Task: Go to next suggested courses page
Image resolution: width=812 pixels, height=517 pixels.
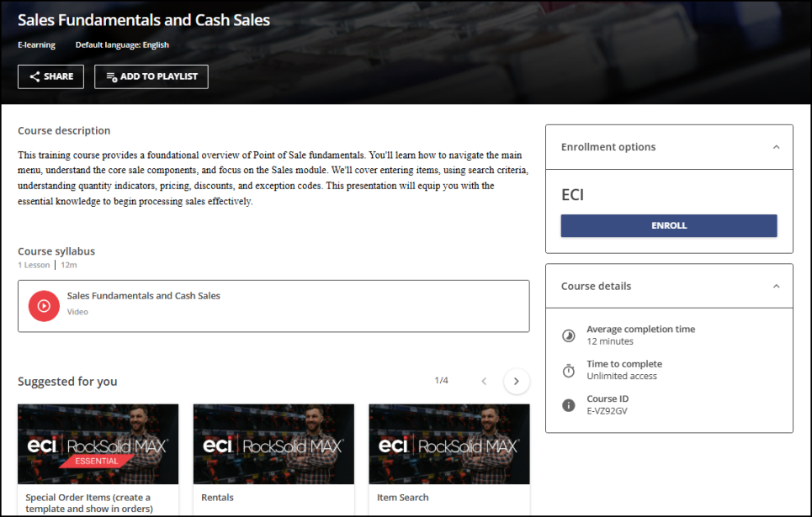Action: pos(517,382)
